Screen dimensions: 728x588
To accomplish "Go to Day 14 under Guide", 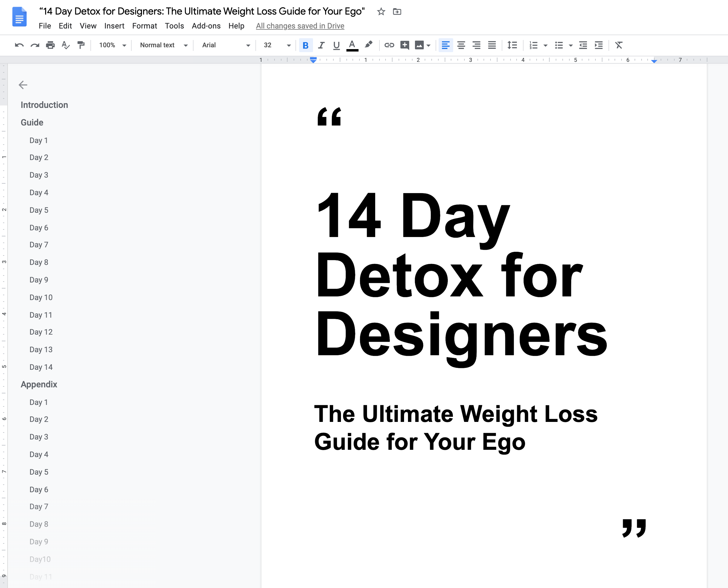I will [x=41, y=367].
